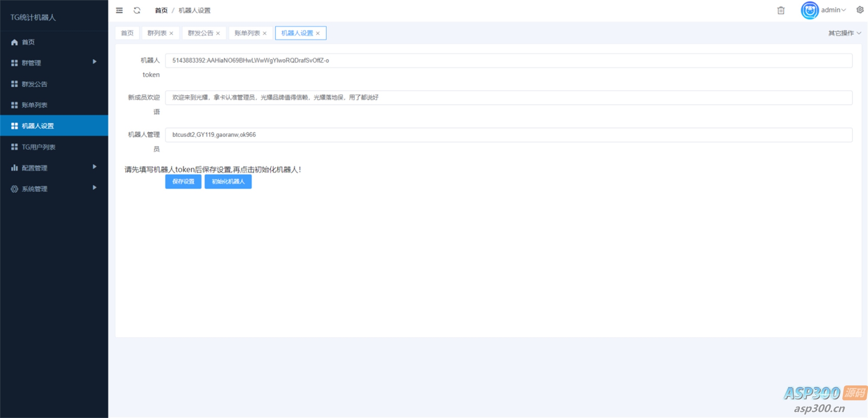This screenshot has width=868, height=418.
Task: Click the 初始化机器人 button
Action: pyautogui.click(x=228, y=181)
